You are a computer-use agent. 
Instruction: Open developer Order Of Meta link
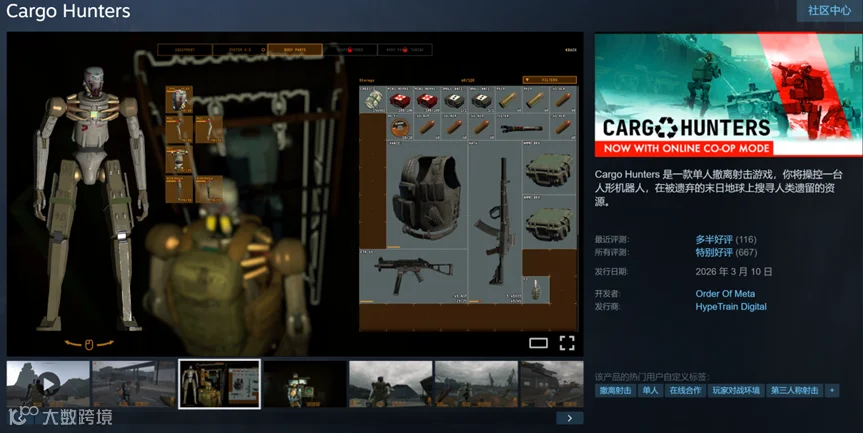(725, 294)
